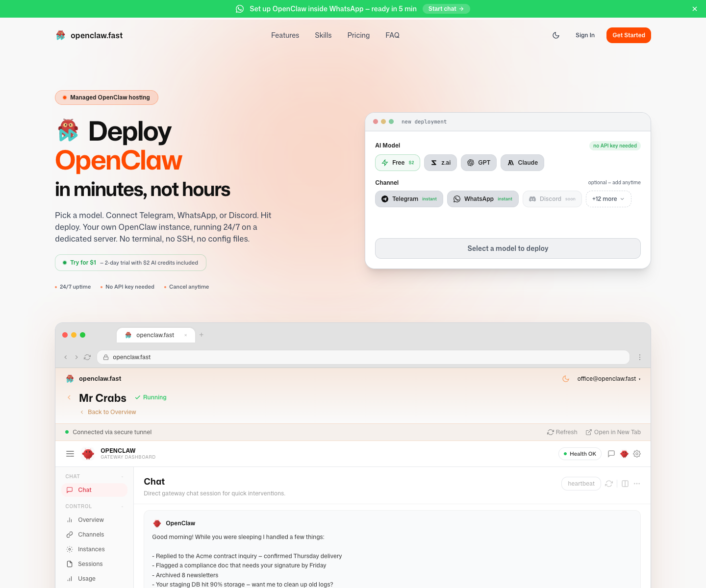The width and height of the screenshot is (706, 588).
Task: Toggle the hamburger sidebar menu
Action: 70,454
